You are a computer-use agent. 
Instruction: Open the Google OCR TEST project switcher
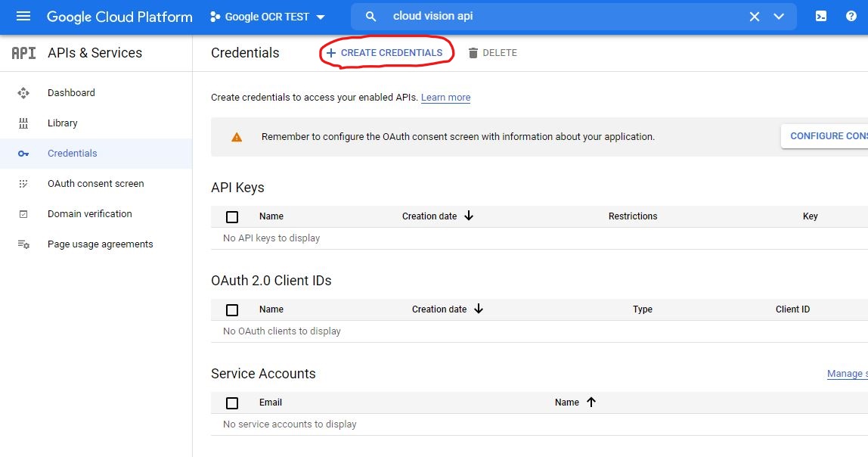(x=268, y=15)
